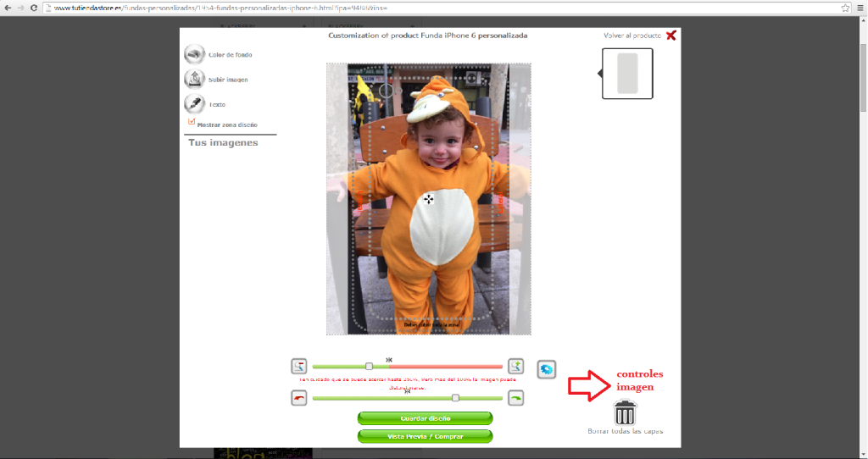Viewport: 868px width, 459px height.
Task: Select the iPhone case thumbnail
Action: tap(627, 74)
